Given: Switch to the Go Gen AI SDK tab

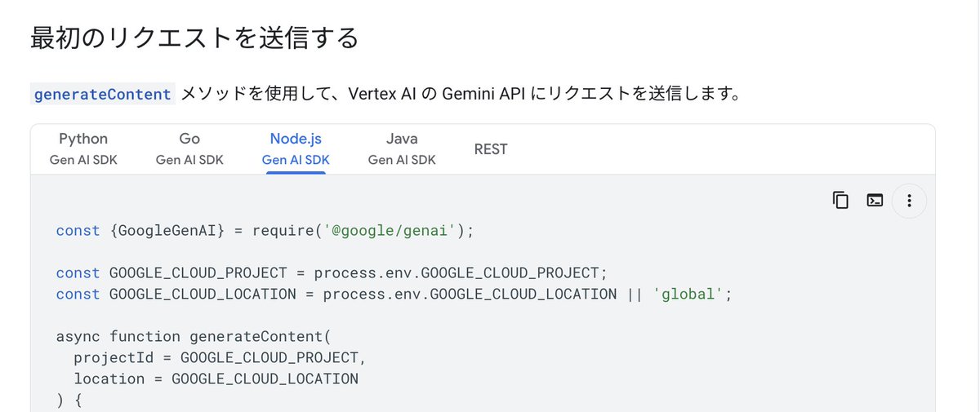Looking at the screenshot, I should (x=189, y=149).
